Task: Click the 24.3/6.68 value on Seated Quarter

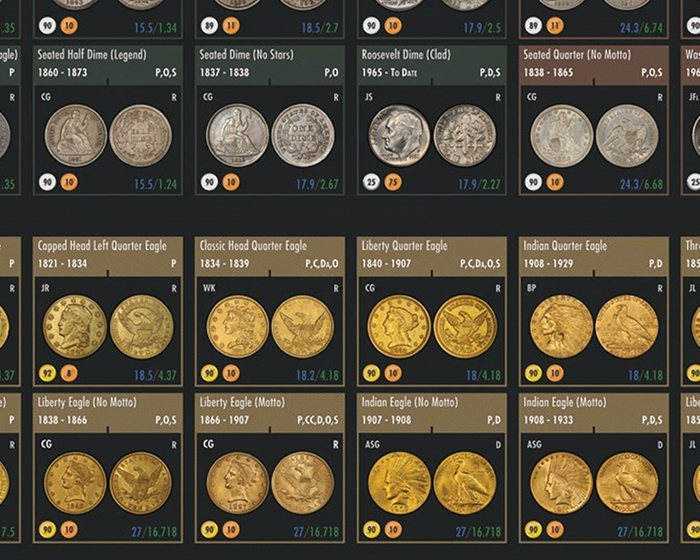Action: (x=642, y=184)
